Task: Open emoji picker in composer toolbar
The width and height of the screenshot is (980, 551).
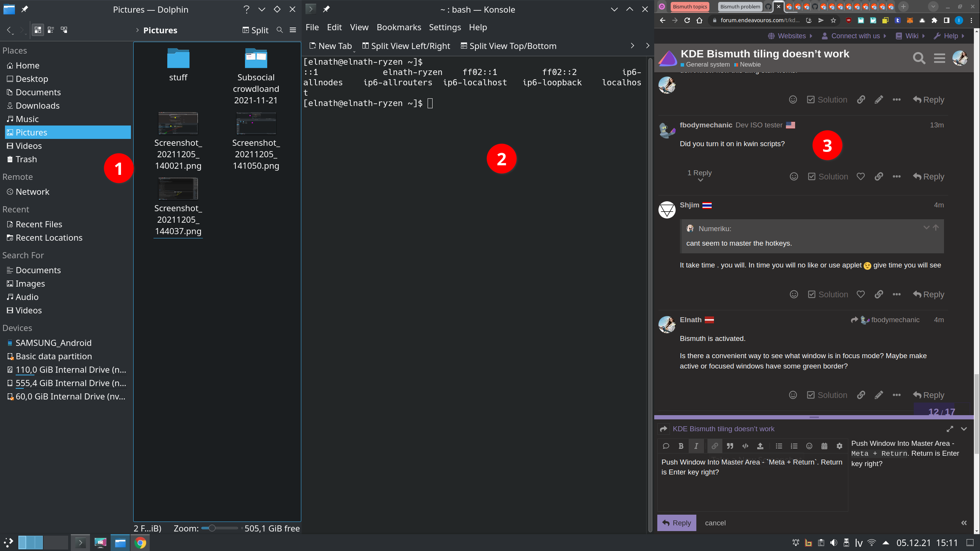Action: pyautogui.click(x=809, y=446)
